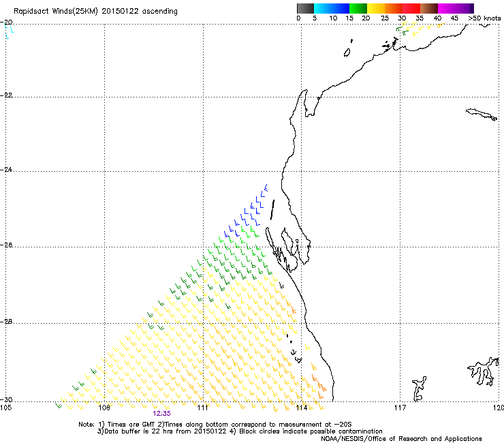Click the word 'ascending' in the title
Screen dimensions: 504x443
160,12
